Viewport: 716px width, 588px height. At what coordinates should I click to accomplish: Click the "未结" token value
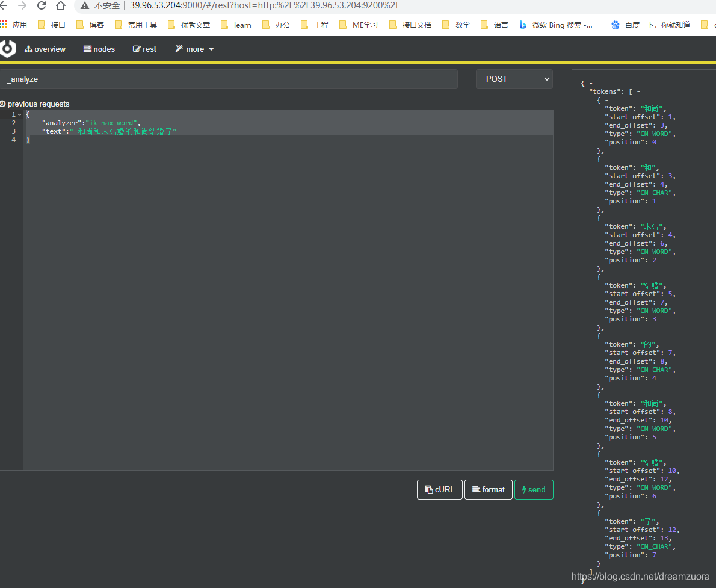click(651, 227)
